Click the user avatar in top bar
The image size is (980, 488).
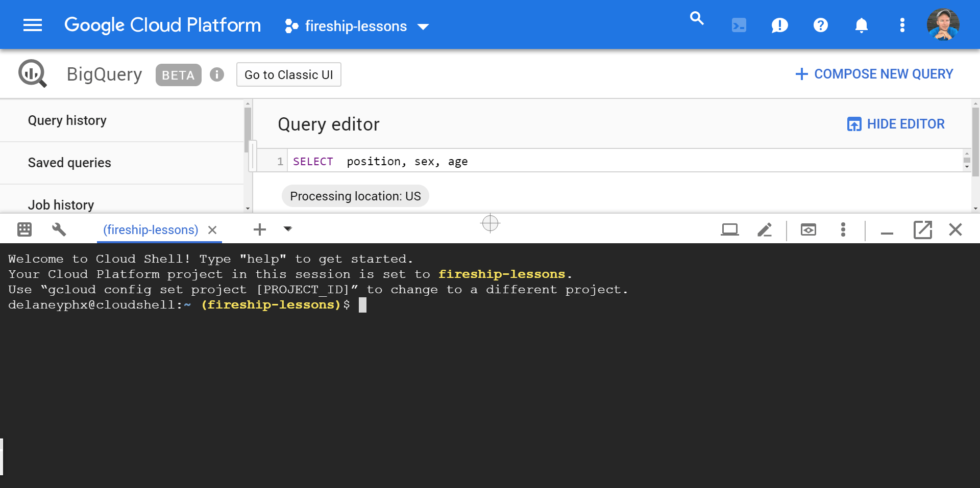(x=943, y=24)
